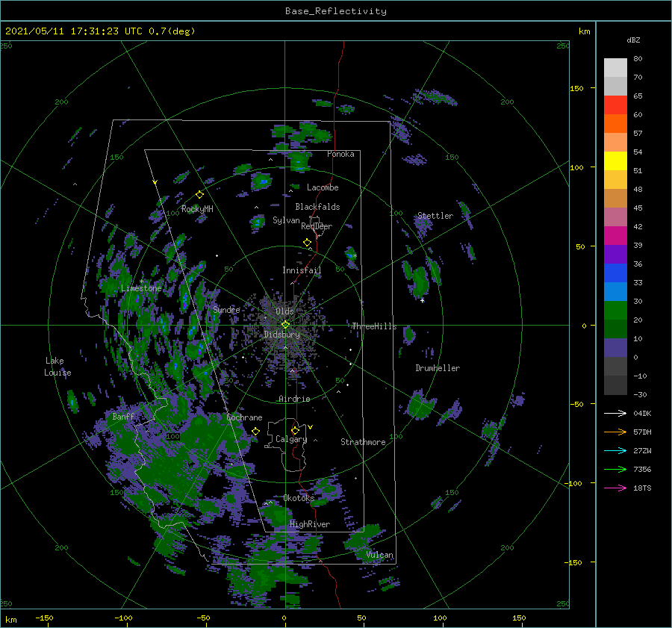The image size is (672, 628).
Task: Click the Sundre map label
Action: (226, 309)
